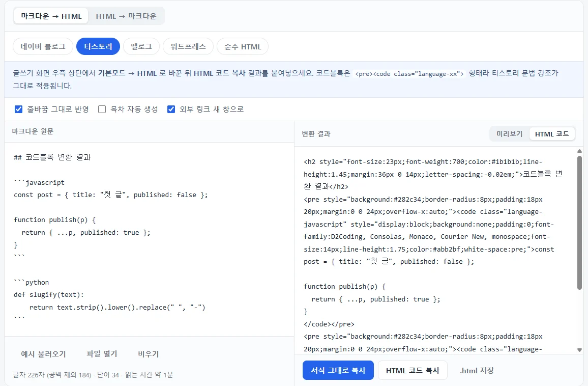The height and width of the screenshot is (386, 588).
Task: Click the 예시 불러오기 button
Action: pos(44,354)
